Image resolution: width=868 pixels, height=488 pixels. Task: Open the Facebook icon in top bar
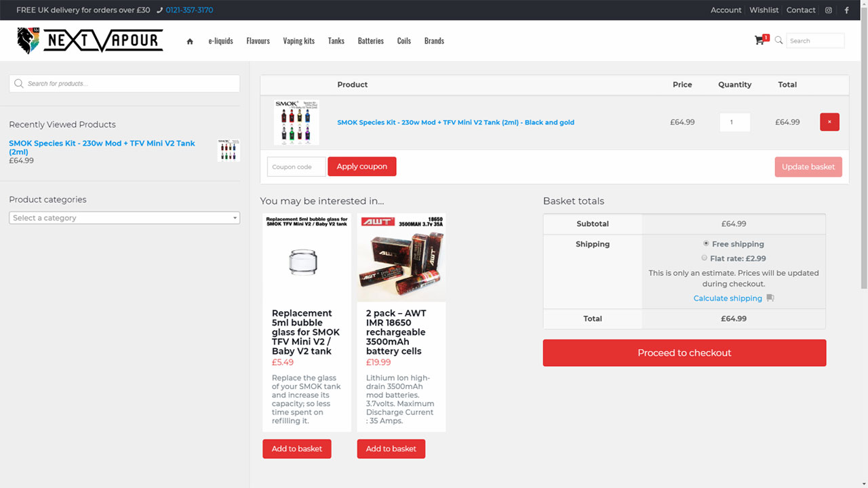pyautogui.click(x=846, y=10)
